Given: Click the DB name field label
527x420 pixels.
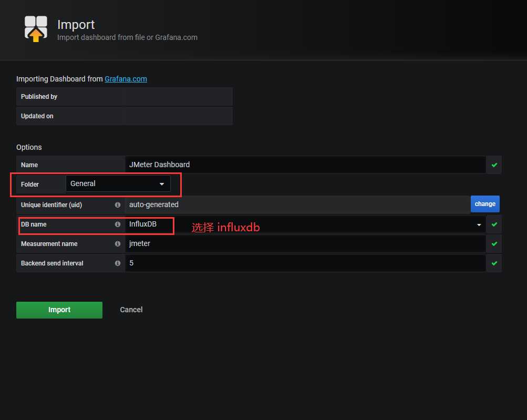Looking at the screenshot, I should [34, 224].
